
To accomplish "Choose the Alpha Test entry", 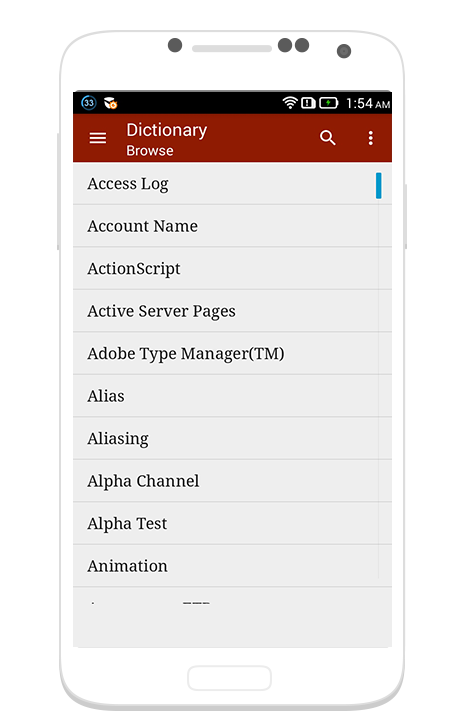I will click(232, 523).
